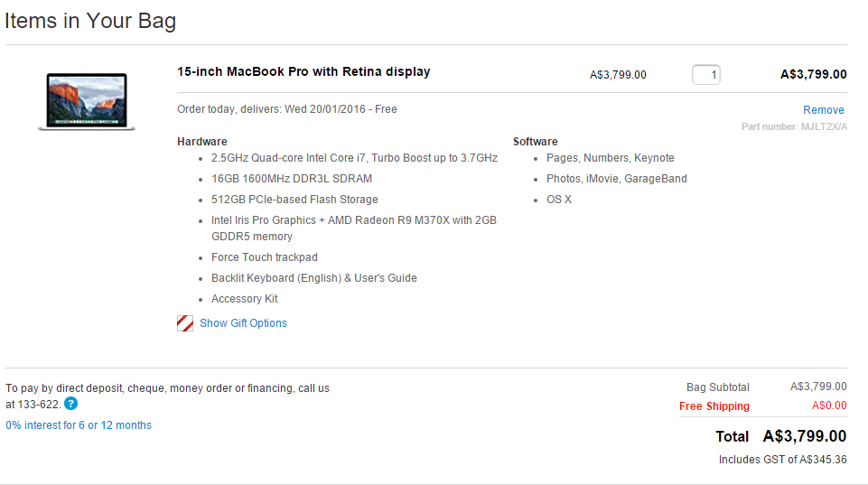868x485 pixels.
Task: Click the delivery date Wed 20/01/2016 line
Action: pyautogui.click(x=286, y=109)
